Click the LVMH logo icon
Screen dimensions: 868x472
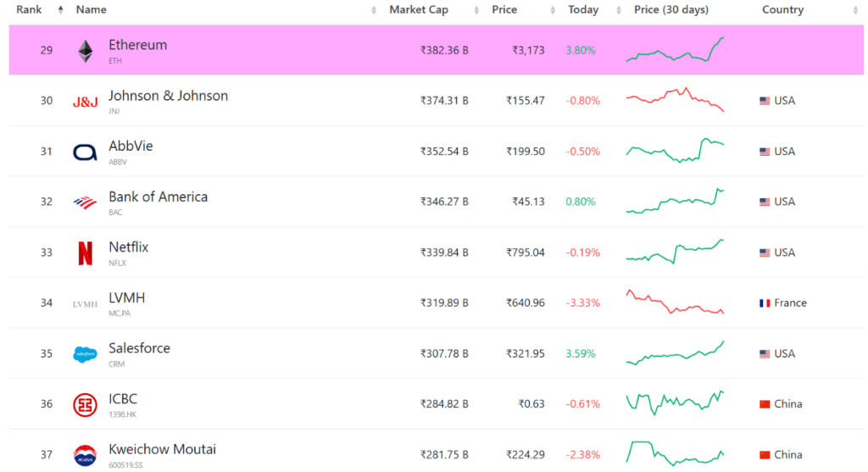pos(86,304)
